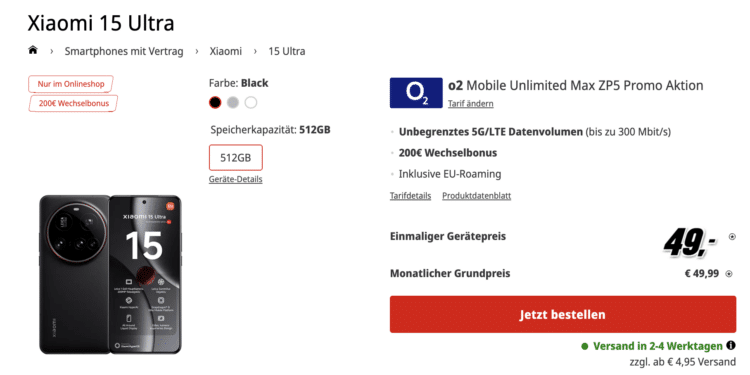The height and width of the screenshot is (375, 750).
Task: Click green availability dot before Versand
Action: [x=585, y=346]
